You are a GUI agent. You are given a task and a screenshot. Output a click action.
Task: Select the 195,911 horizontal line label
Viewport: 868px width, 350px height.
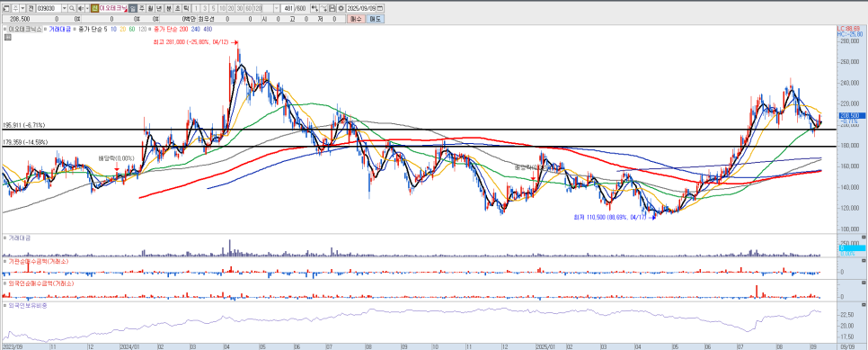pos(23,125)
